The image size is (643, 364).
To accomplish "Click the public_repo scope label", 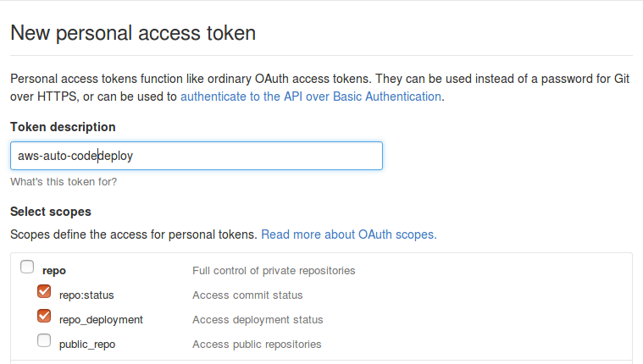I will (x=87, y=345).
